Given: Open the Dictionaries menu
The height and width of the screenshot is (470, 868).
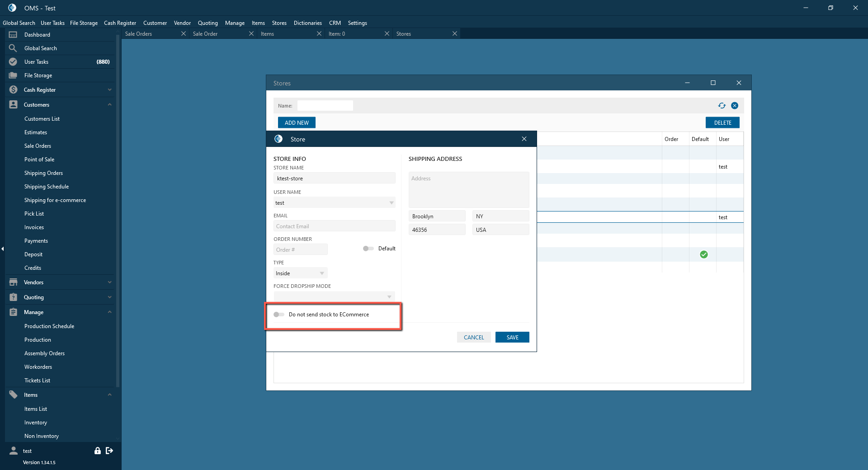Looking at the screenshot, I should 308,23.
